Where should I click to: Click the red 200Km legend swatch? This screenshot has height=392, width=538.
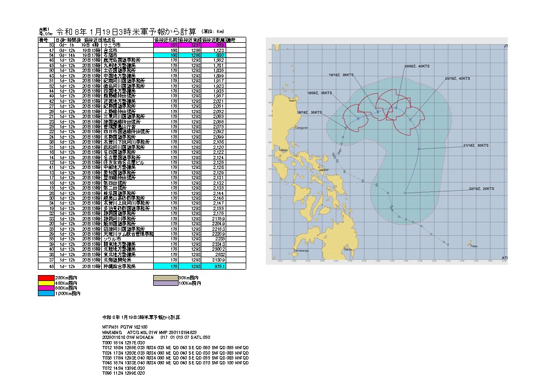53,277
